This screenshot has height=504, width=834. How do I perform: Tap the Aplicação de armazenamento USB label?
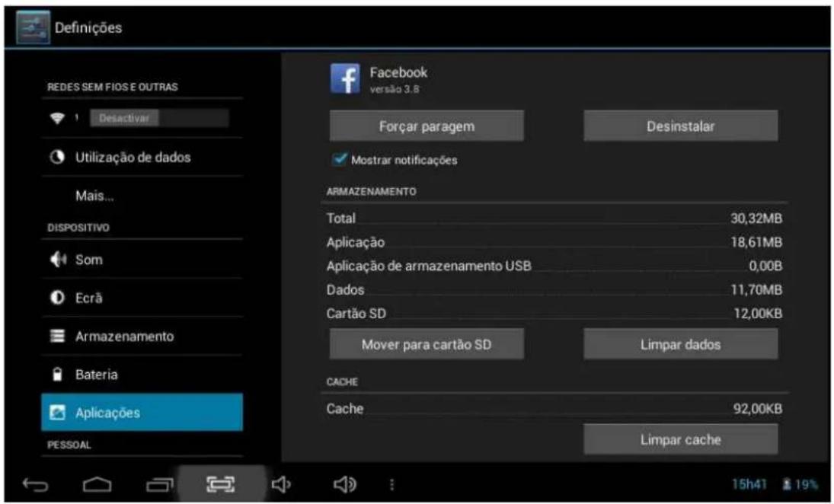pyautogui.click(x=429, y=266)
